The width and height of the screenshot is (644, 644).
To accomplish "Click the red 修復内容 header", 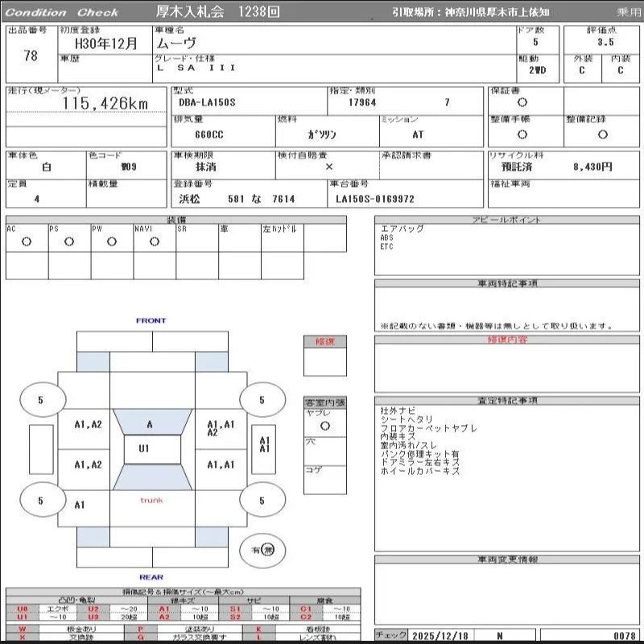I will (508, 341).
